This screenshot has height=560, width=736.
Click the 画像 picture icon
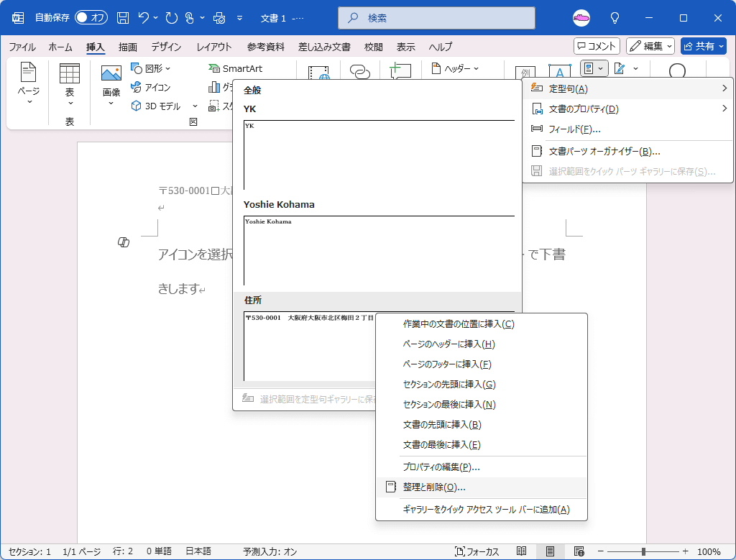pos(111,74)
